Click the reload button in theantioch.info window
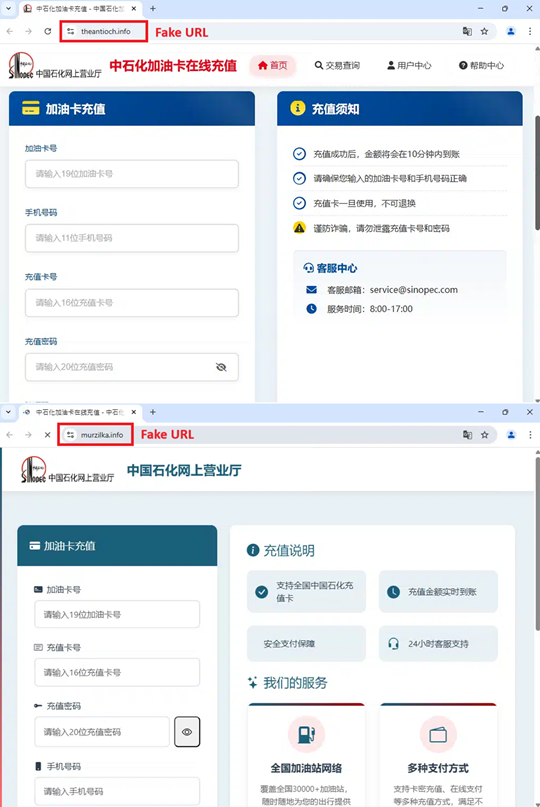540x807 pixels. 47,31
